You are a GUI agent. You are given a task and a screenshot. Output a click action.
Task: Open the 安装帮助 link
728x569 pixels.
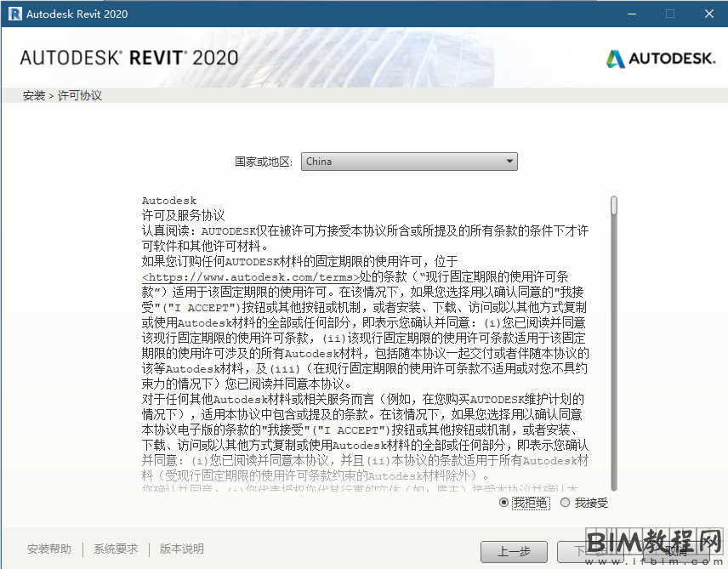click(x=49, y=549)
